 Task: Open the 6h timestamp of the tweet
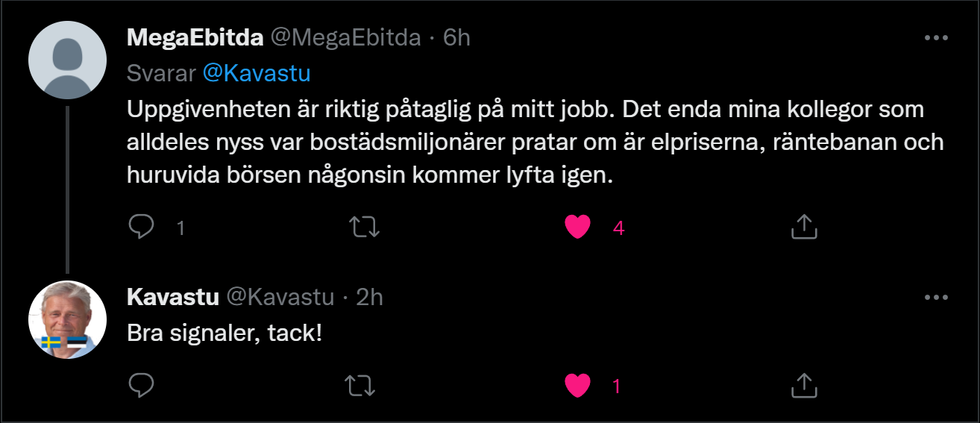[x=457, y=37]
